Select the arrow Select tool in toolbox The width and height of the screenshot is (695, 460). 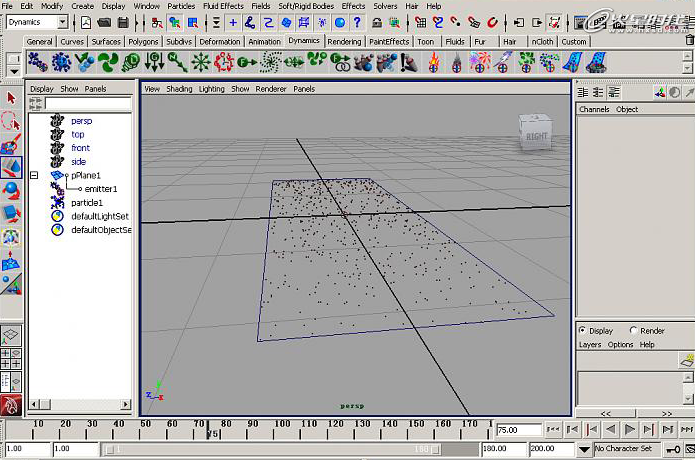tap(11, 98)
